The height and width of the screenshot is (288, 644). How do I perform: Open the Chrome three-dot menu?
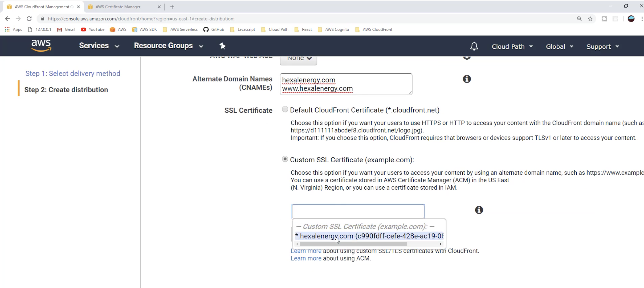(642, 19)
